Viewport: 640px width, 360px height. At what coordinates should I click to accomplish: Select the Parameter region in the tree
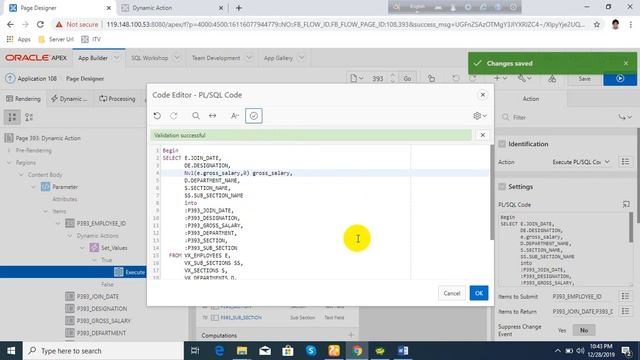[65, 187]
